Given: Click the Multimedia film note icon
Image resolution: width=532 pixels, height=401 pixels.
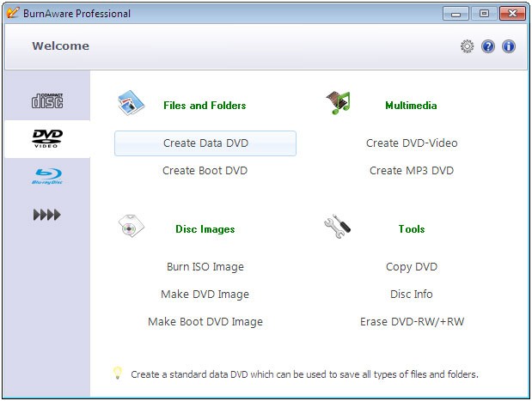Looking at the screenshot, I should pyautogui.click(x=339, y=103).
